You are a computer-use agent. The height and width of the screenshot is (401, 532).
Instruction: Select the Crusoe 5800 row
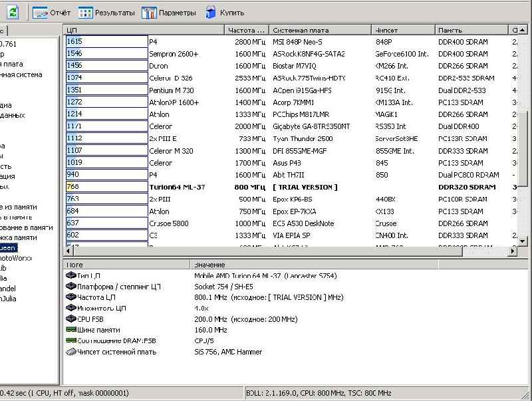(292, 223)
